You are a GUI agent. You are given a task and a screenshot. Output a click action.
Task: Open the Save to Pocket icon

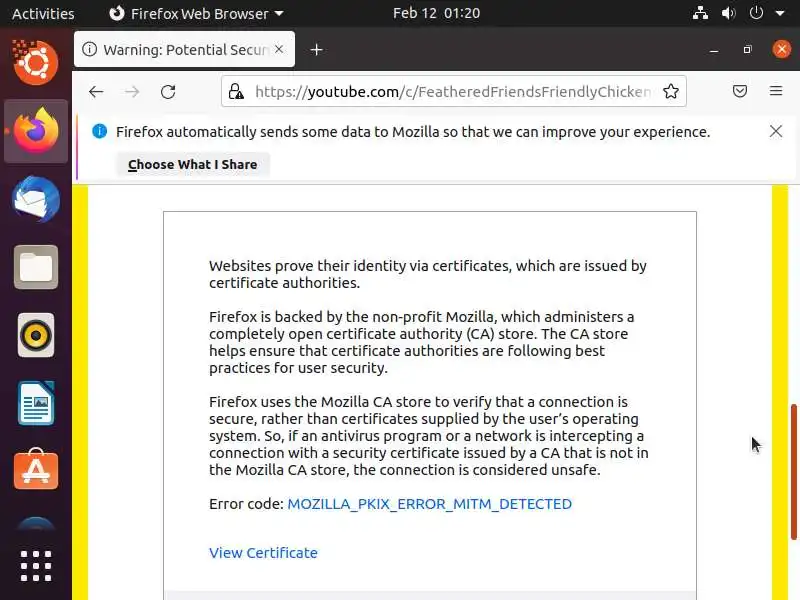point(740,92)
